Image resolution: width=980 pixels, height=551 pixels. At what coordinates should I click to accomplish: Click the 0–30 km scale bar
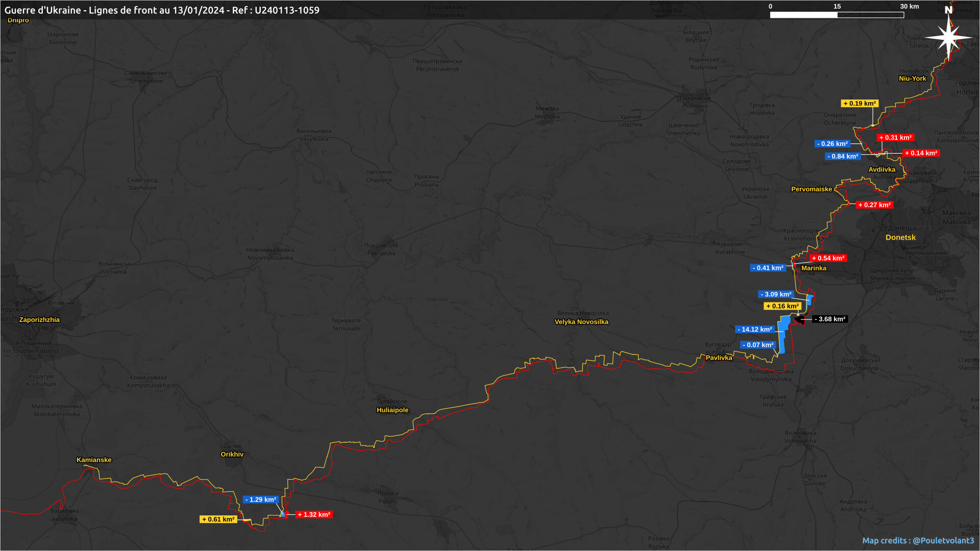[x=837, y=15]
